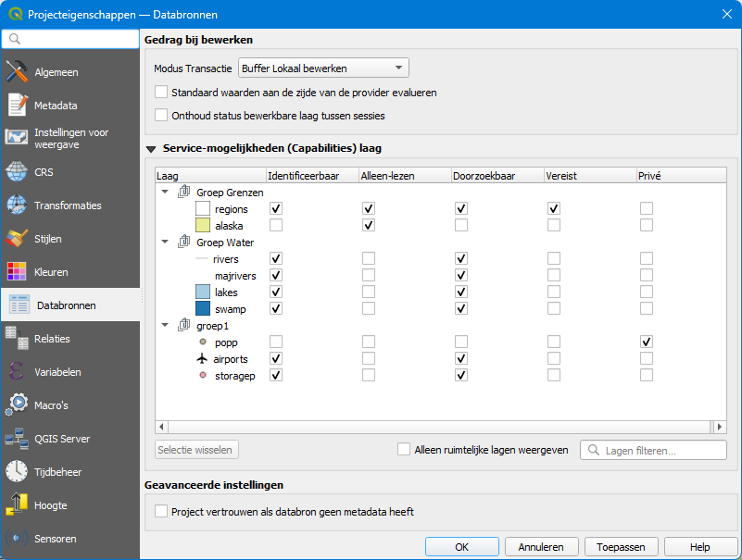742x560 pixels.
Task: Switch to the CRS tab
Action: (70, 171)
